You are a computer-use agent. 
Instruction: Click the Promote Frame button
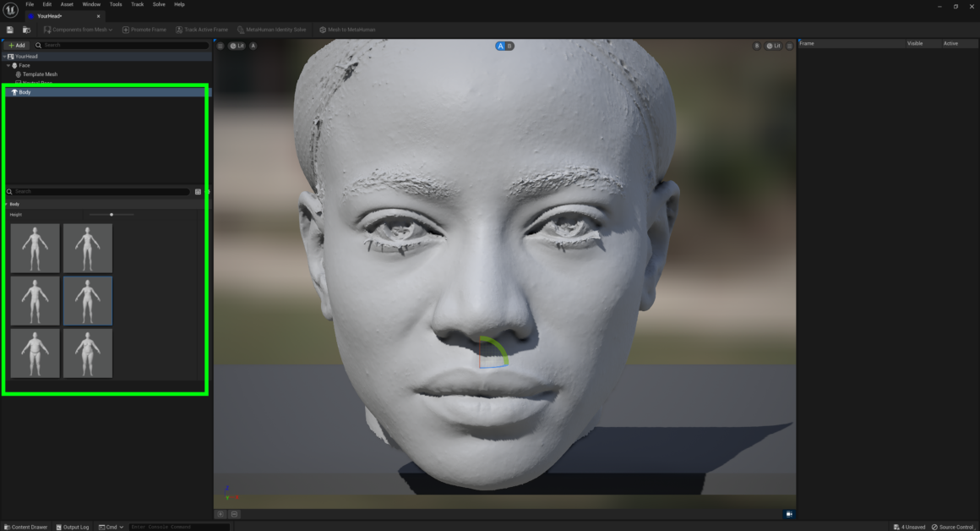144,30
